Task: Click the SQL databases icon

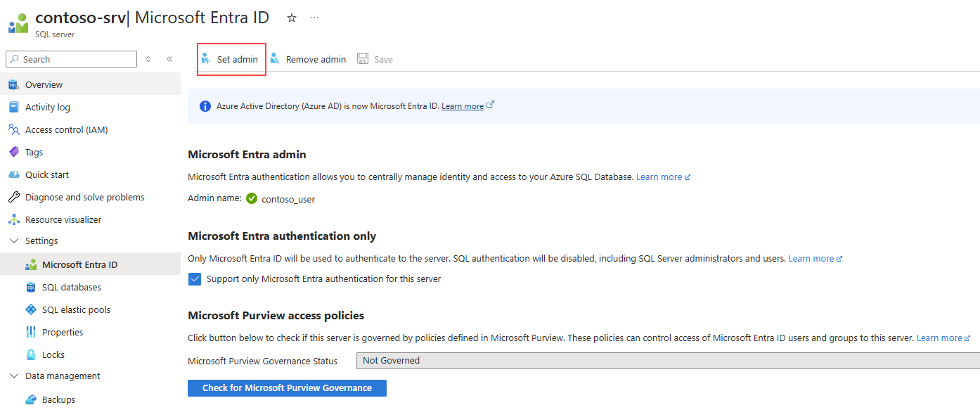Action: coord(30,287)
